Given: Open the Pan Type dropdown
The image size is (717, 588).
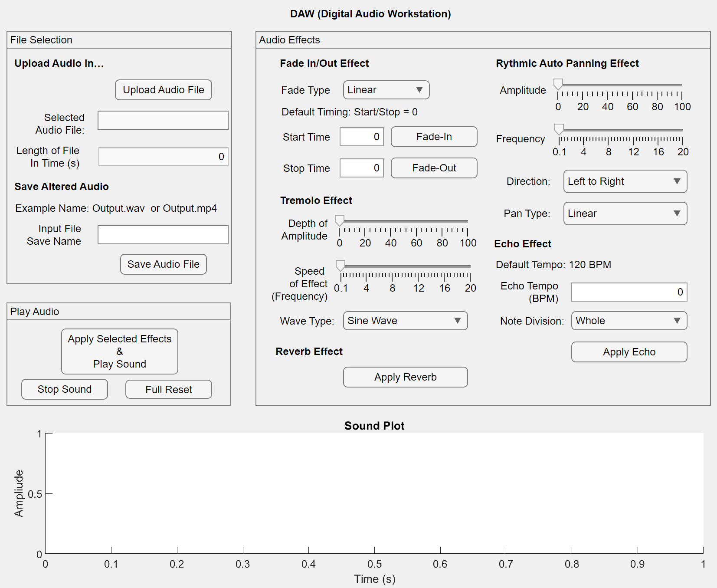Looking at the screenshot, I should tap(625, 214).
